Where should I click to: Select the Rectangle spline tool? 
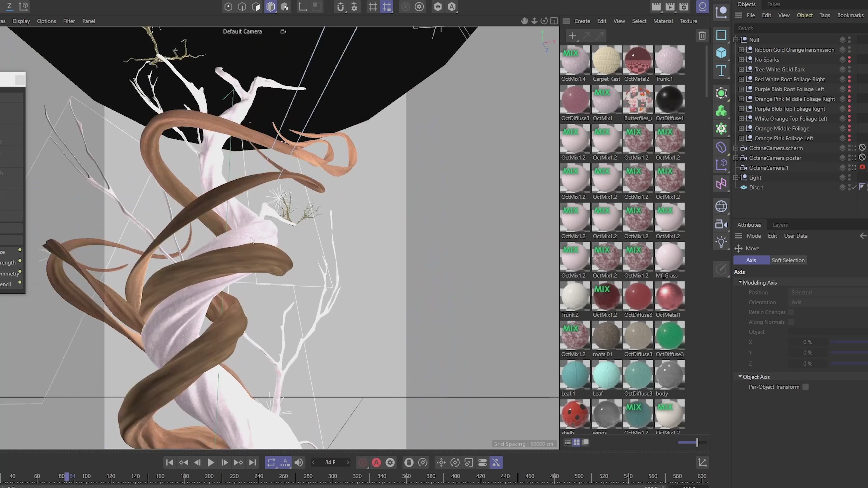(x=721, y=35)
